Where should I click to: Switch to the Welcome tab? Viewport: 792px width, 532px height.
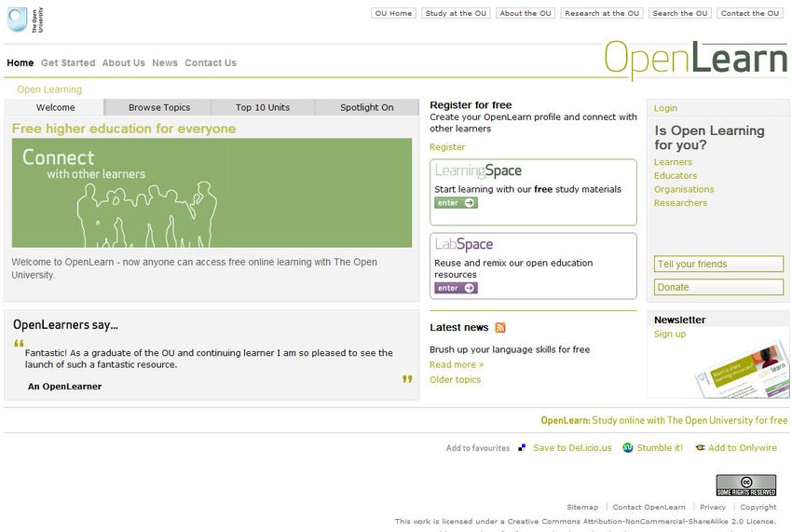[55, 107]
